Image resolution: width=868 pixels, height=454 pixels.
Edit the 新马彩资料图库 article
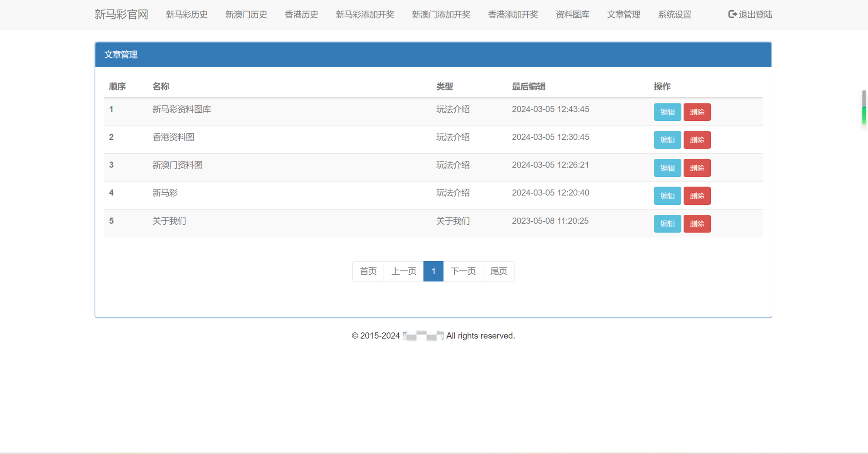[x=667, y=112]
